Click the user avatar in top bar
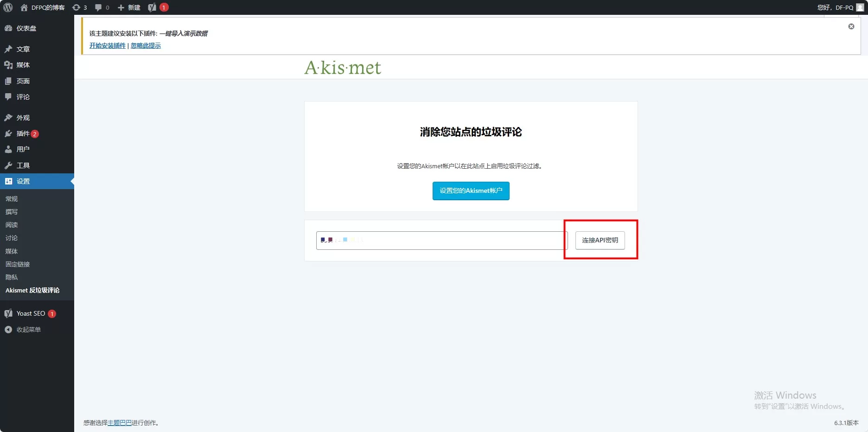 point(860,7)
